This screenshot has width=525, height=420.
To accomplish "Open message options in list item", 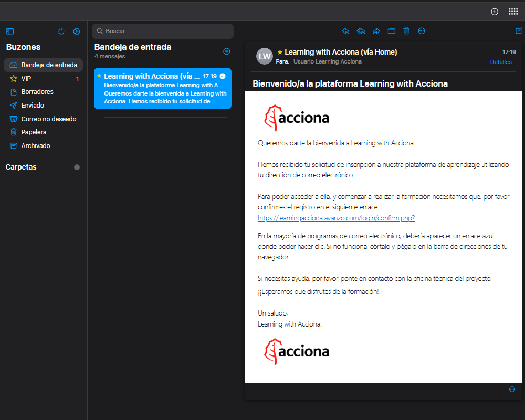I will click(x=223, y=76).
